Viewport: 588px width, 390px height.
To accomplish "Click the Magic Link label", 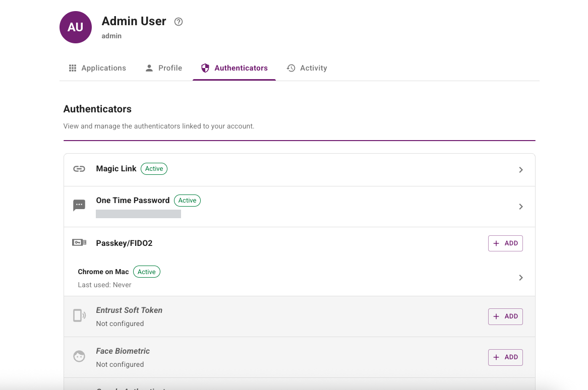I will (x=116, y=169).
